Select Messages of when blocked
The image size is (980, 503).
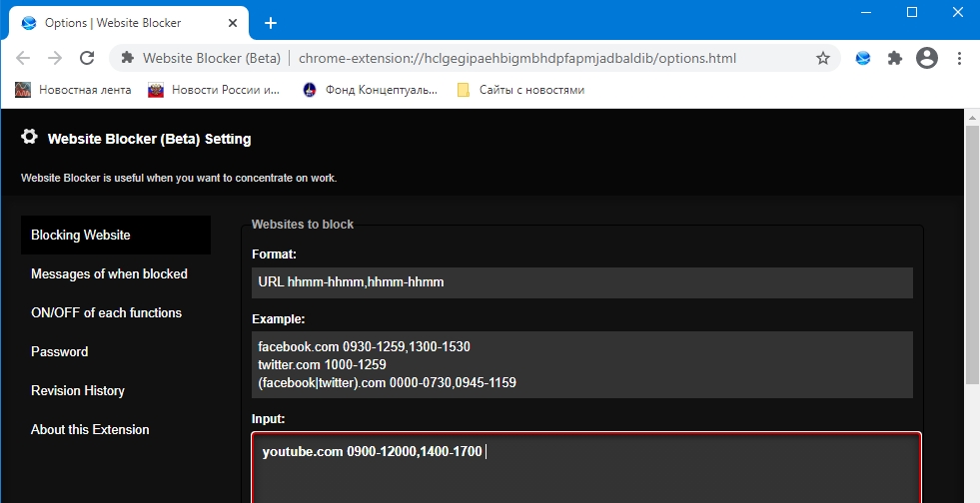click(x=109, y=273)
